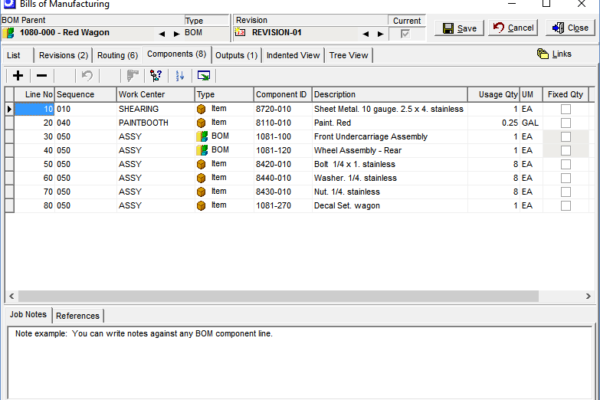Click the Component ID column header
600x400 pixels.
[x=282, y=95]
